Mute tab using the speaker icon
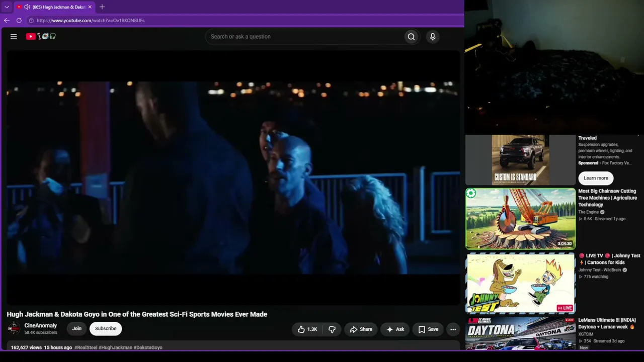Image resolution: width=644 pixels, height=362 pixels. (x=27, y=7)
